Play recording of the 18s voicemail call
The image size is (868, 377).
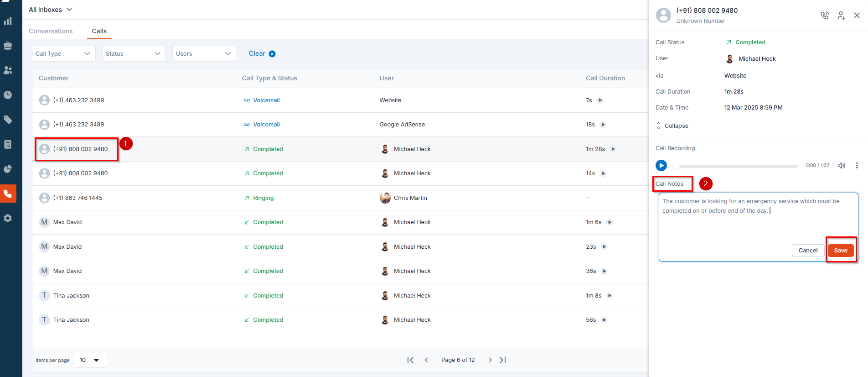tap(603, 125)
